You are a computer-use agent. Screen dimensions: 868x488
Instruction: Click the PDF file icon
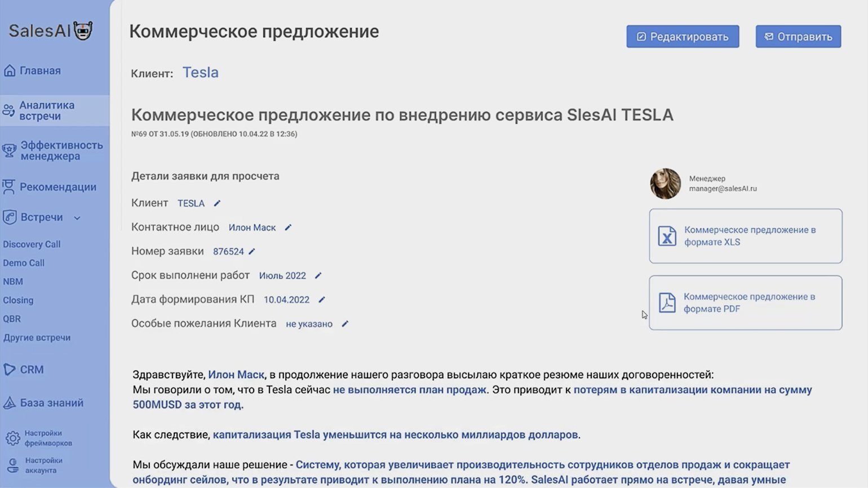[x=667, y=303]
